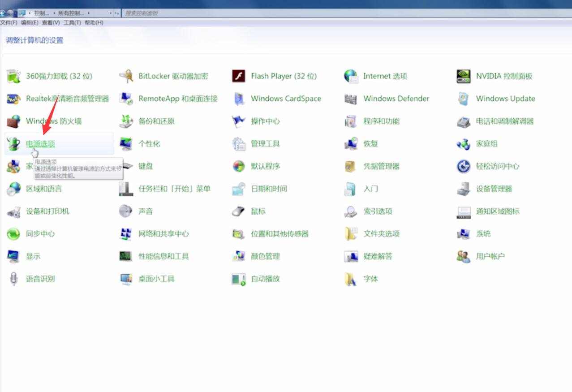Click the Realtek高清晰音频管理器 icon
This screenshot has width=572, height=392.
pos(14,99)
